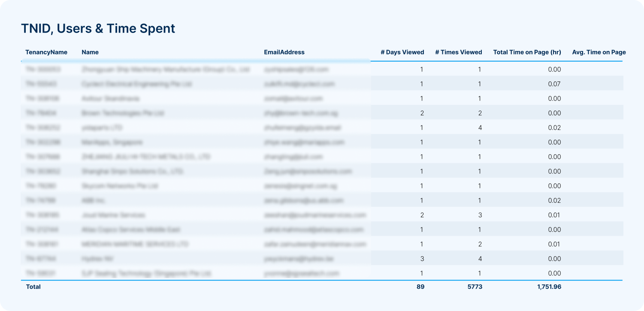Image resolution: width=644 pixels, height=311 pixels.
Task: Click the Brown Technologies Pte Ltd name
Action: [x=123, y=113]
